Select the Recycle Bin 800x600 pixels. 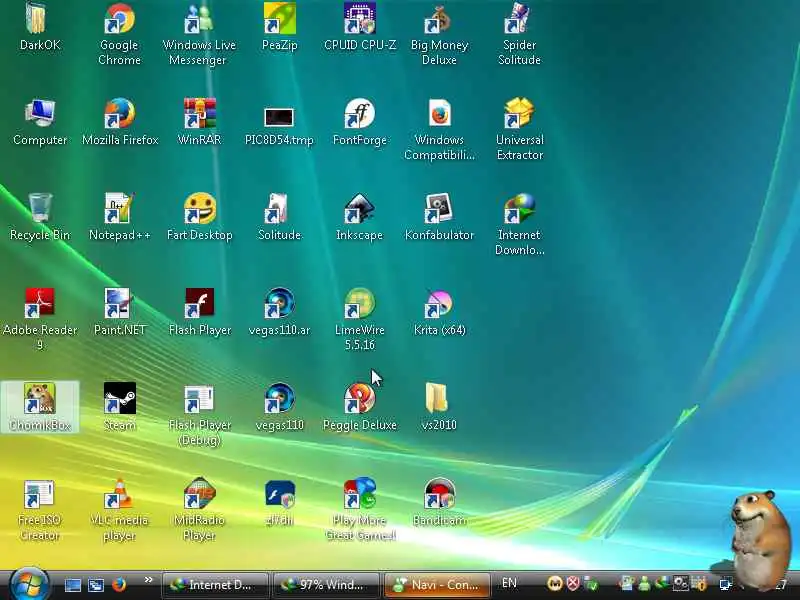[x=40, y=208]
